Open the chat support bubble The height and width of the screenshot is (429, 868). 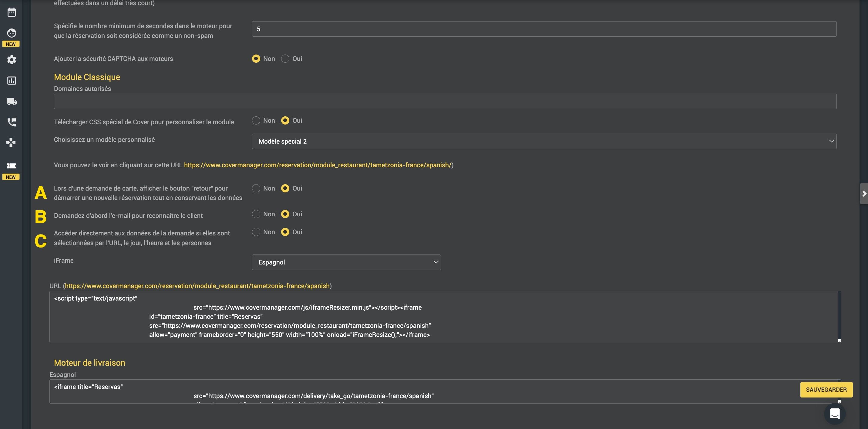834,414
